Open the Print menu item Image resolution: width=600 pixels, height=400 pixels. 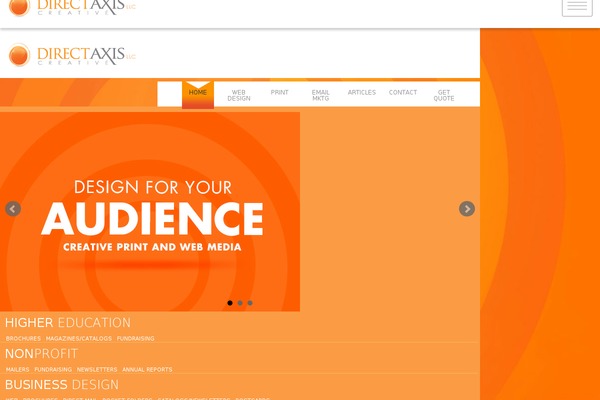coord(279,92)
